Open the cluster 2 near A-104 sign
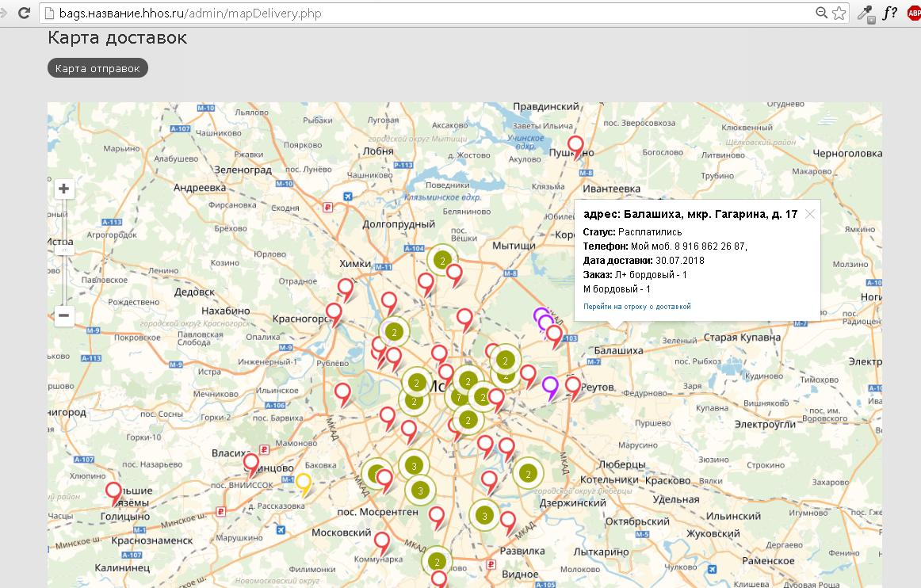This screenshot has height=588, width=921. (x=442, y=260)
